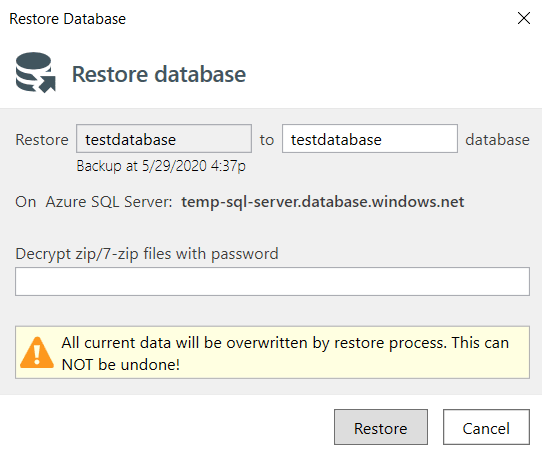Click the 'to' label between fields
Image resolution: width=542 pixels, height=458 pixels.
click(x=267, y=140)
